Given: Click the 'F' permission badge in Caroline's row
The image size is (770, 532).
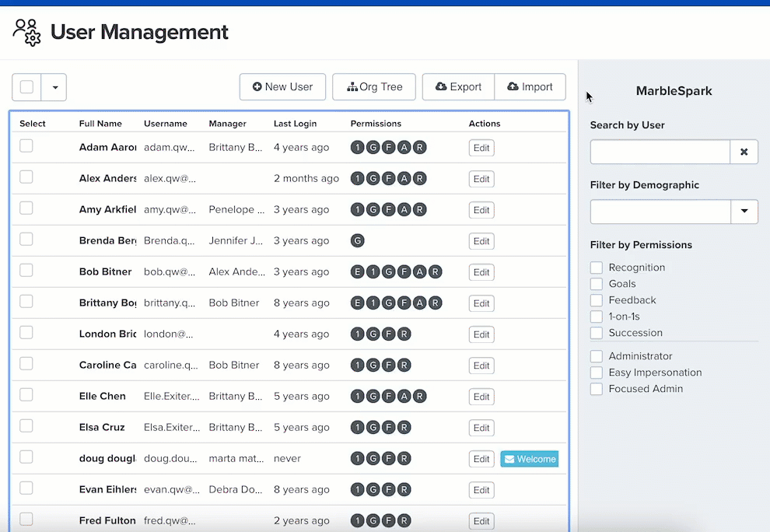Looking at the screenshot, I should (x=388, y=365).
